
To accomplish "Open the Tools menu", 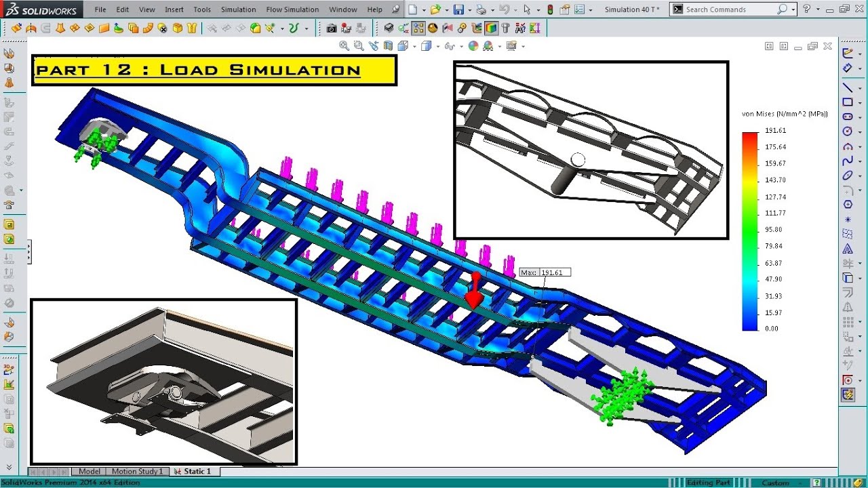I will click(202, 9).
